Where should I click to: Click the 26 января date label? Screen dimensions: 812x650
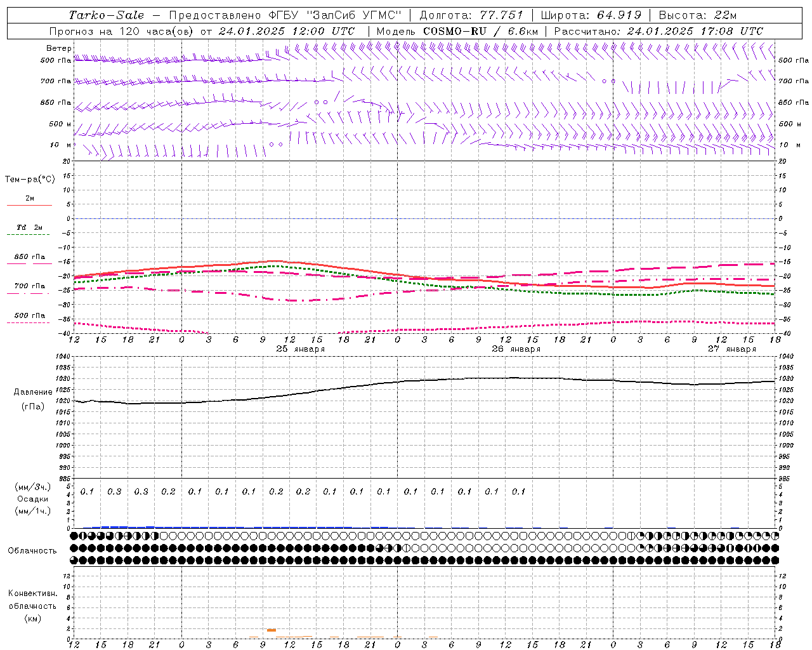[x=516, y=349]
